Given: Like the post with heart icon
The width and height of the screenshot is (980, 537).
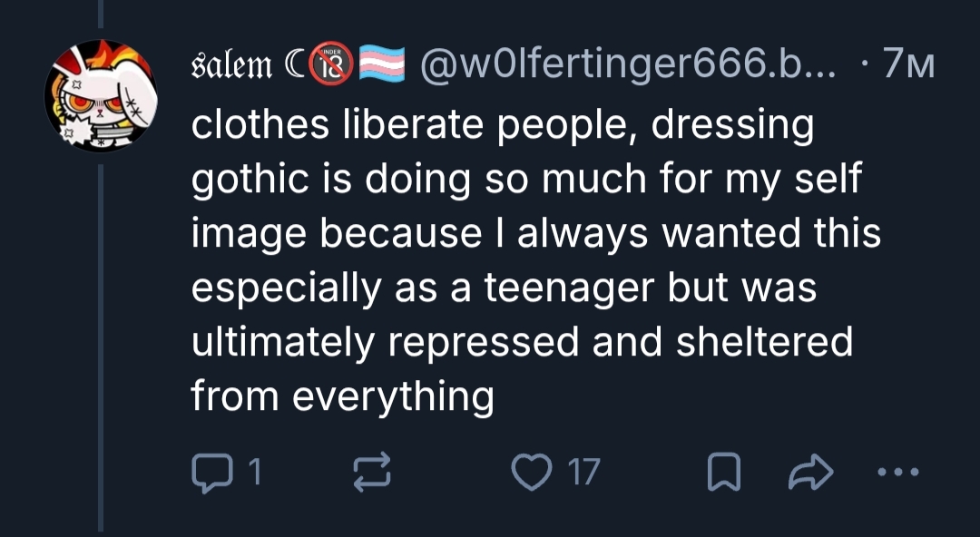Looking at the screenshot, I should point(531,472).
